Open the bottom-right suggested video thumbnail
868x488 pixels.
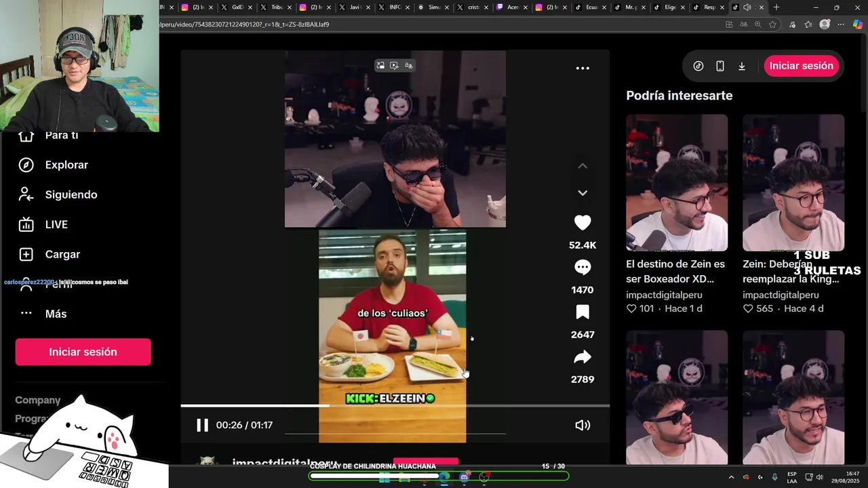click(x=793, y=397)
